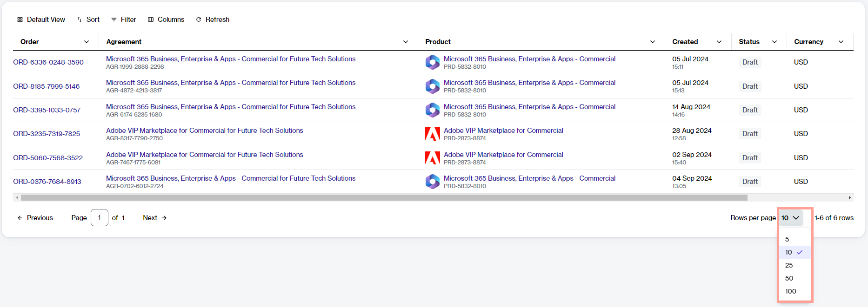Expand the Order column header menu

point(87,42)
